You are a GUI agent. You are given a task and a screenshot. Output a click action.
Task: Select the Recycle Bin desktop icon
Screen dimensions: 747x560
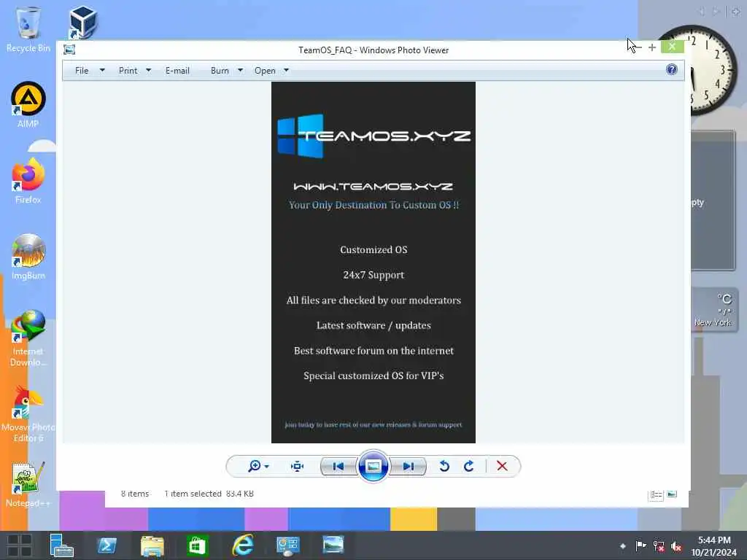pos(28,29)
